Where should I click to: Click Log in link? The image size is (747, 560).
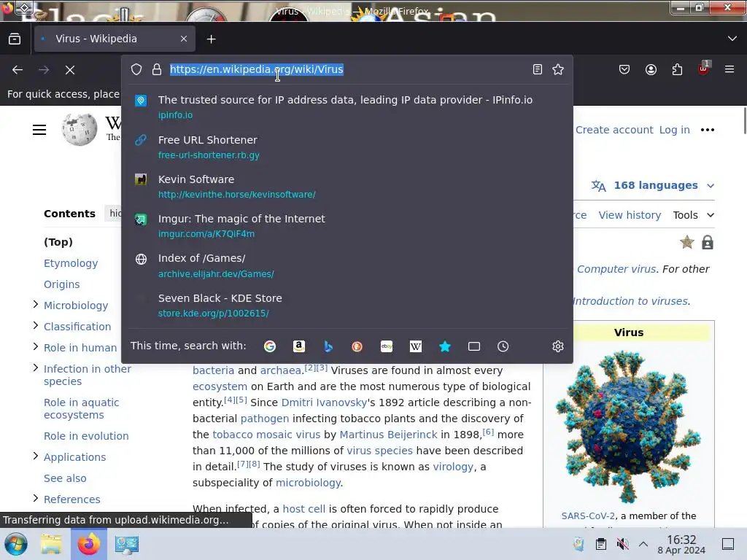[675, 130]
